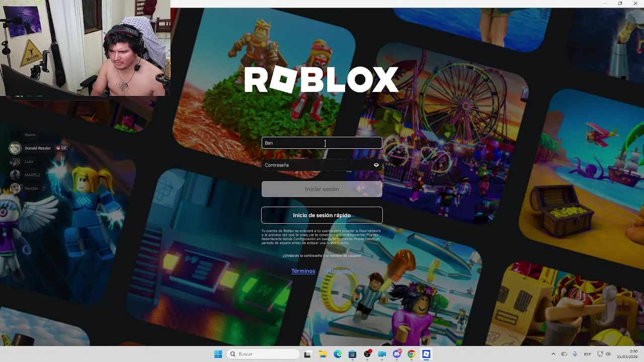Click the Lukii overlay user avatar

(15, 161)
